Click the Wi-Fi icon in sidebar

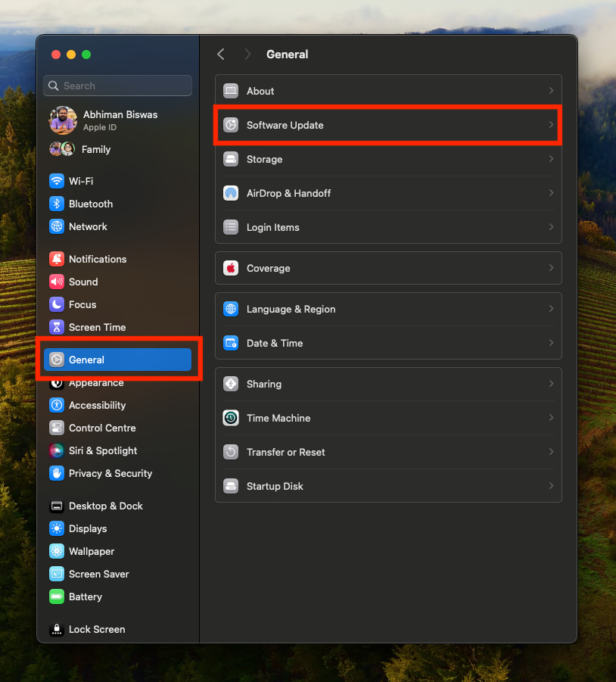point(57,181)
